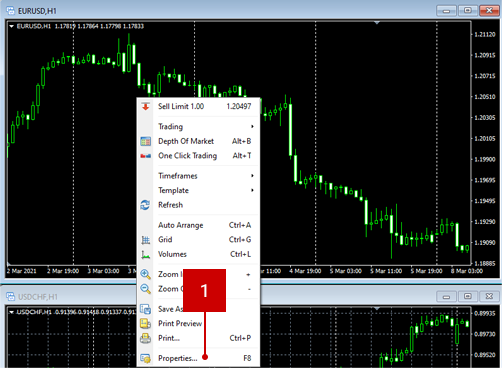Click the Print Preview icon
The height and width of the screenshot is (368, 502).
145,324
